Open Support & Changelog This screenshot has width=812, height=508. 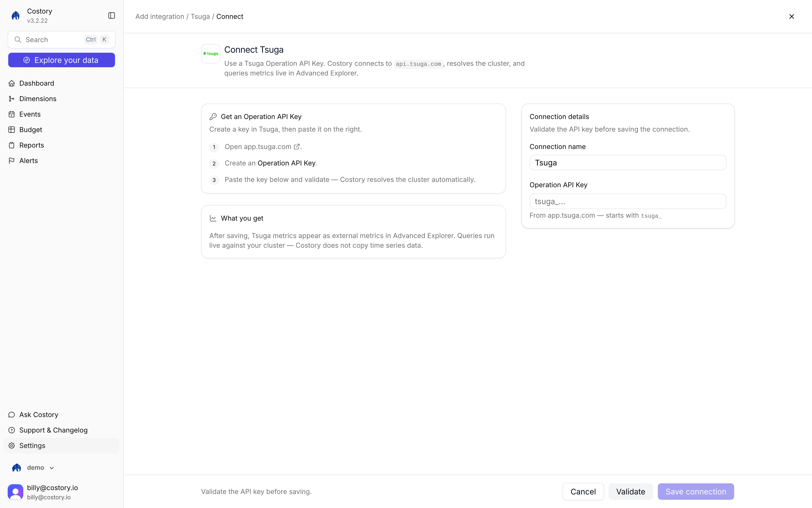(62, 430)
